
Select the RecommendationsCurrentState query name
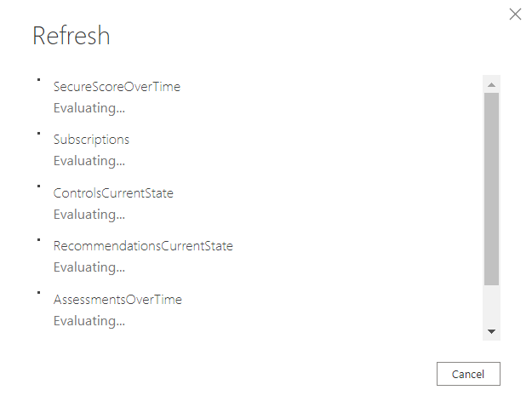point(143,246)
